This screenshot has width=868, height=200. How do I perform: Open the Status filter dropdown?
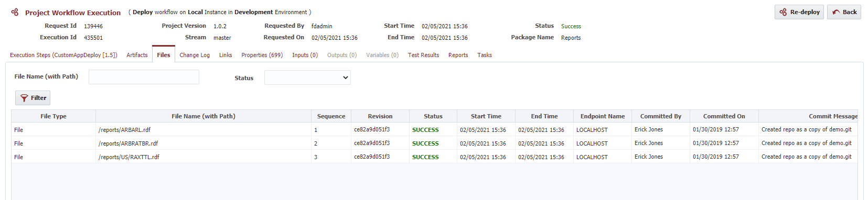[x=307, y=77]
